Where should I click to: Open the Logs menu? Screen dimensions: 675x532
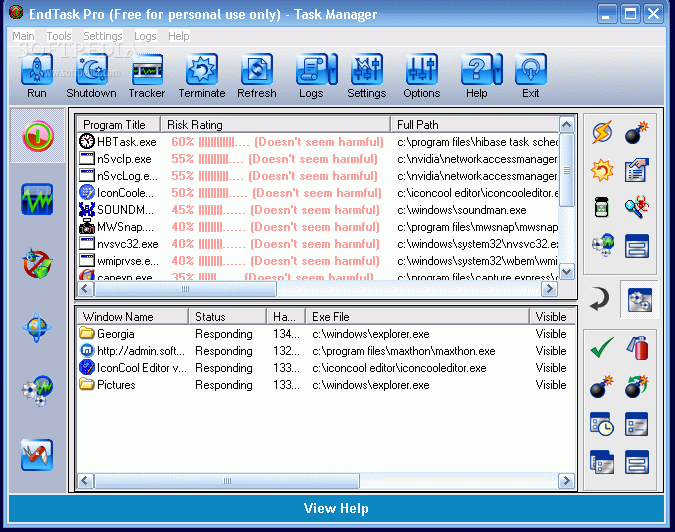[x=145, y=36]
